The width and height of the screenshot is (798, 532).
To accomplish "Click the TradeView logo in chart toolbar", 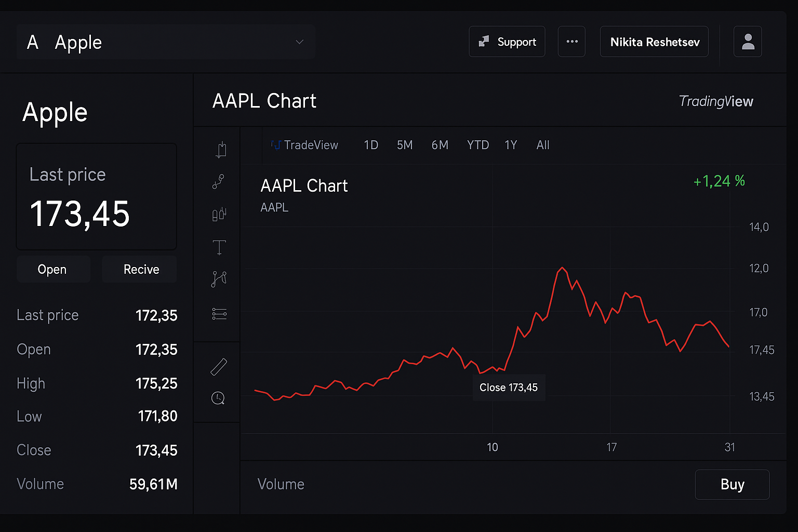I will (x=304, y=145).
